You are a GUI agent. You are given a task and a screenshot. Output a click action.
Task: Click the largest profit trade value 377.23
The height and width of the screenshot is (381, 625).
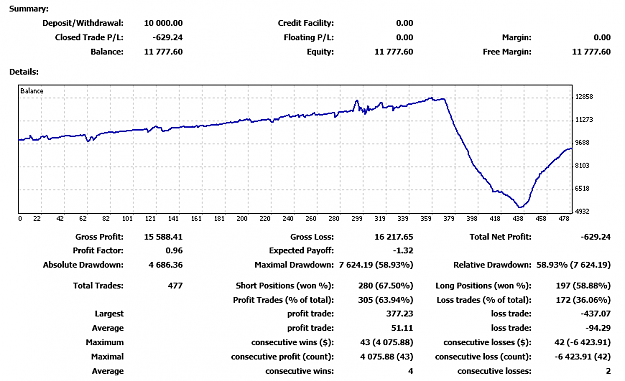pyautogui.click(x=399, y=314)
